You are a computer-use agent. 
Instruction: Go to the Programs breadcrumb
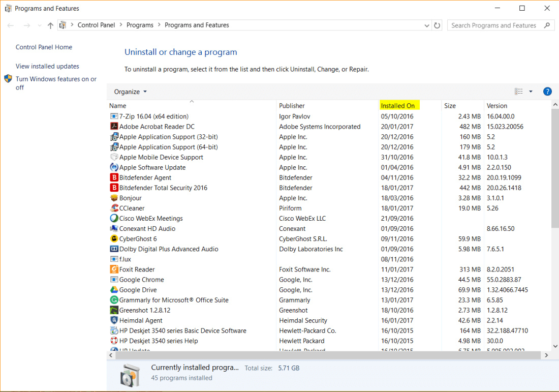[x=140, y=25]
